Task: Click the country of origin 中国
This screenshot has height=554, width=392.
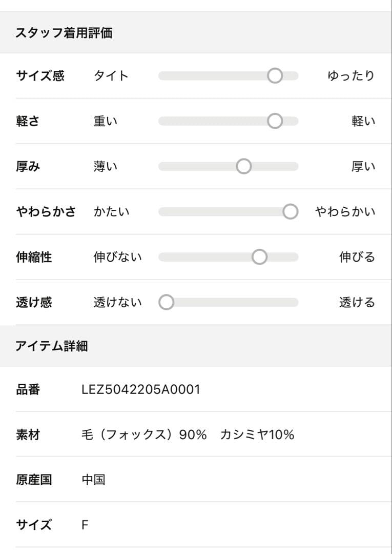Action: point(93,480)
